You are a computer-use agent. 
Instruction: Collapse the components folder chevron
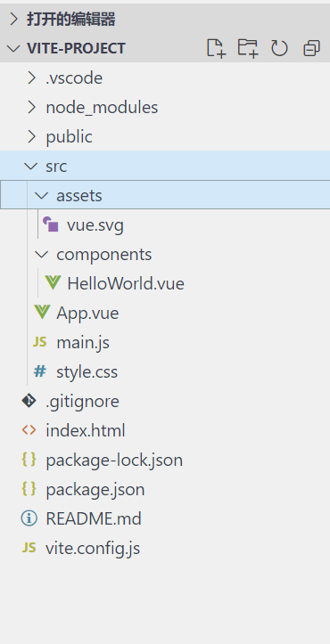(41, 254)
